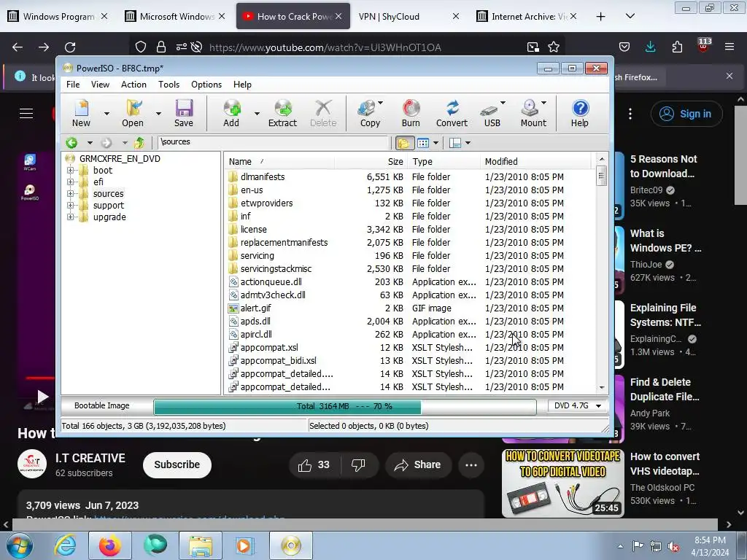The height and width of the screenshot is (560, 747).
Task: Click Firefox icon in Windows taskbar
Action: (x=109, y=545)
